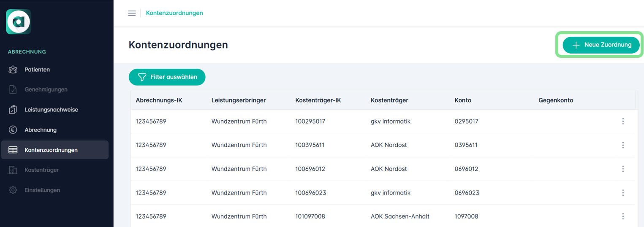Go to Leistungsnachweise in the sidebar
The width and height of the screenshot is (644, 227).
51,110
